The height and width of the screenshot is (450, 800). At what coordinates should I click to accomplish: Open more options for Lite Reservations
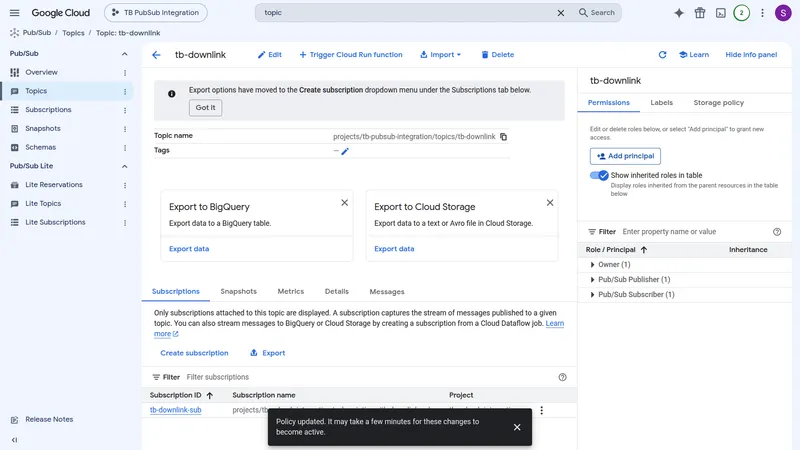point(125,185)
